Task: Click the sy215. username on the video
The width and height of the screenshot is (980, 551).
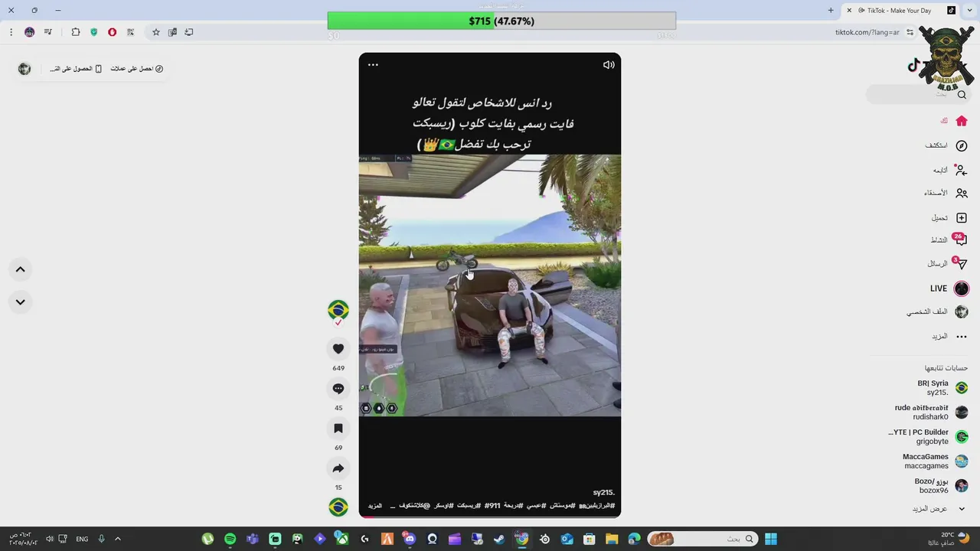Action: pos(603,492)
